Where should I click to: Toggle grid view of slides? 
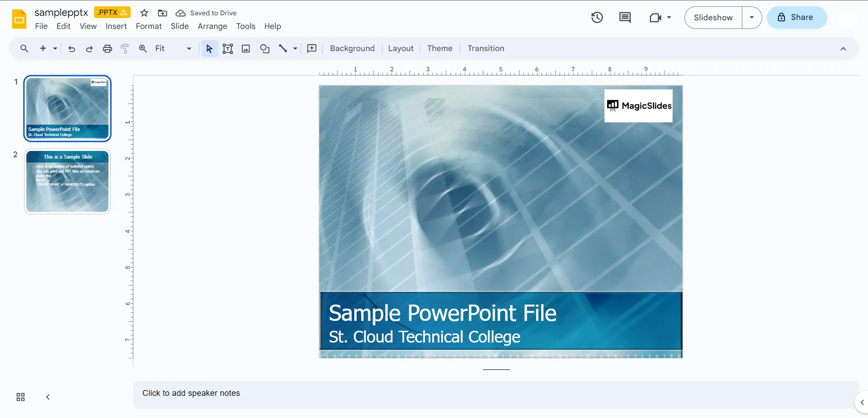21,397
